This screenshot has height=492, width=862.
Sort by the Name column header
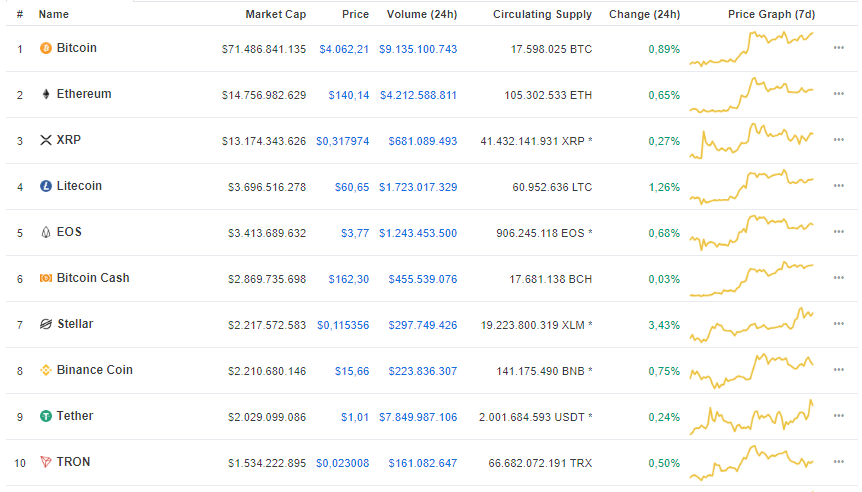coord(53,14)
